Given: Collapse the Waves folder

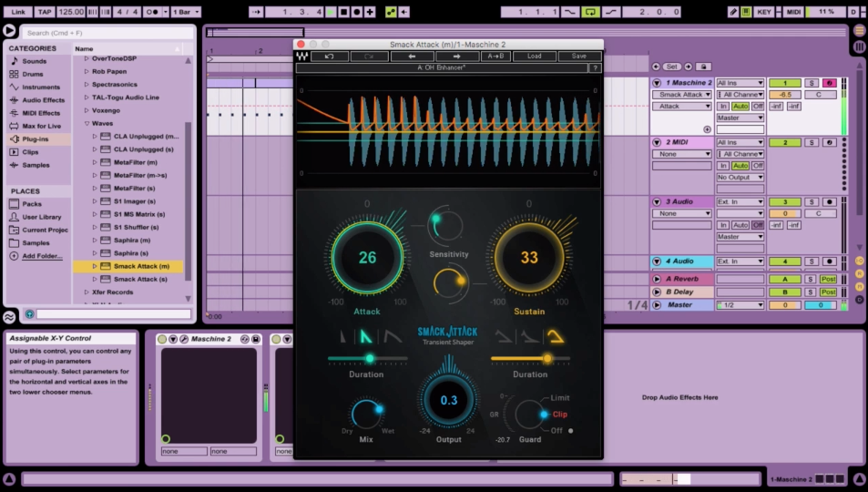Looking at the screenshot, I should pos(87,124).
